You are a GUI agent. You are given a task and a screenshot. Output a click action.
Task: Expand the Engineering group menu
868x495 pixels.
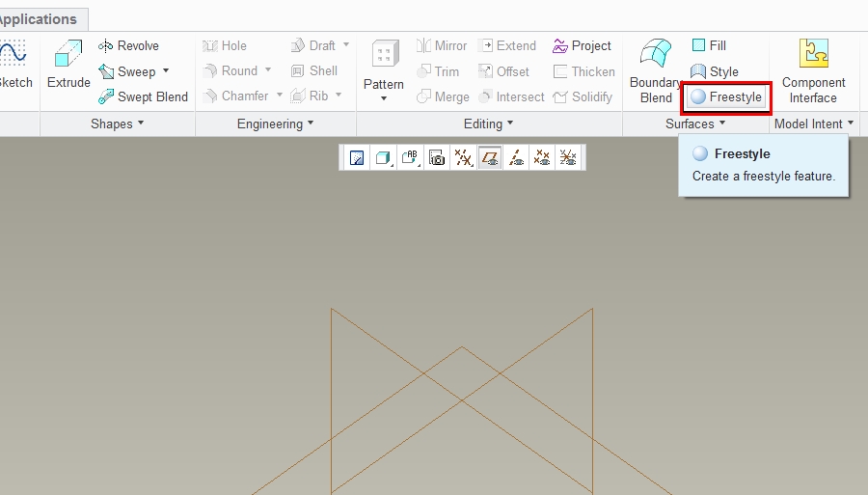coord(275,124)
